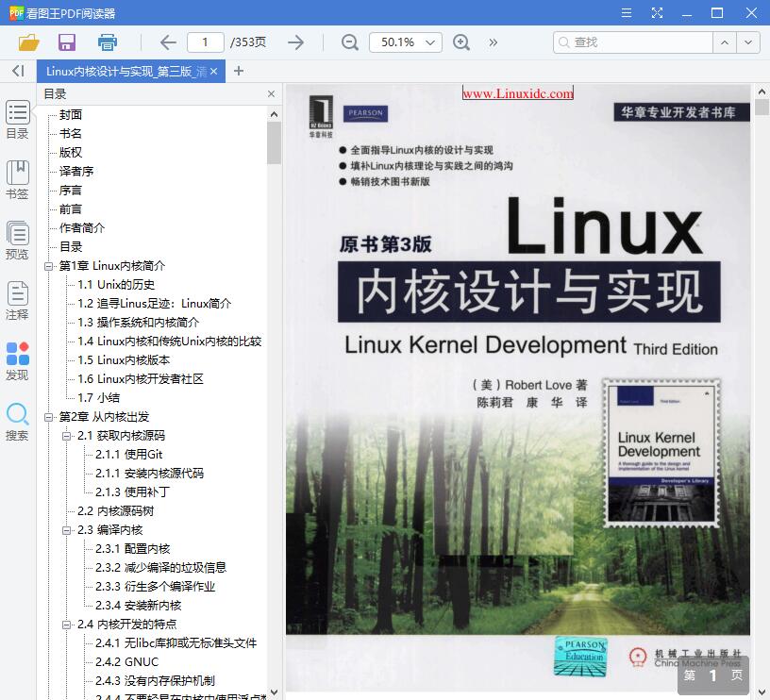Screen dimensions: 770x700
Task: Select 1.3 操作系统和内核简介 entry
Action: tap(138, 323)
